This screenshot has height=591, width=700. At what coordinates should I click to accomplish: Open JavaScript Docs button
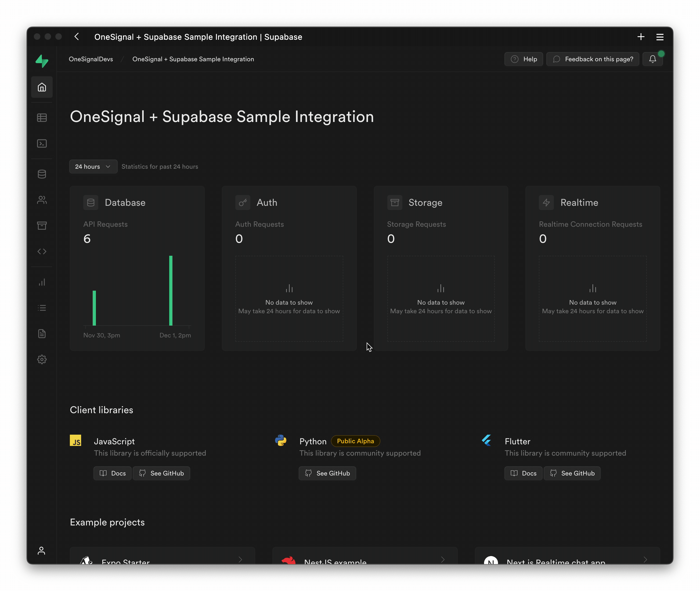tap(113, 473)
